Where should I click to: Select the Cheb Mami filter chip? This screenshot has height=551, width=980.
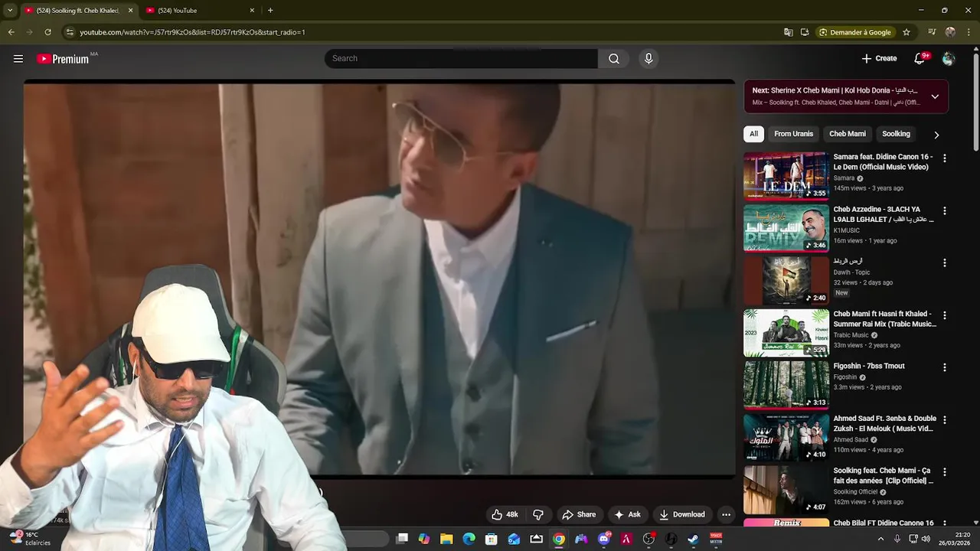point(848,134)
